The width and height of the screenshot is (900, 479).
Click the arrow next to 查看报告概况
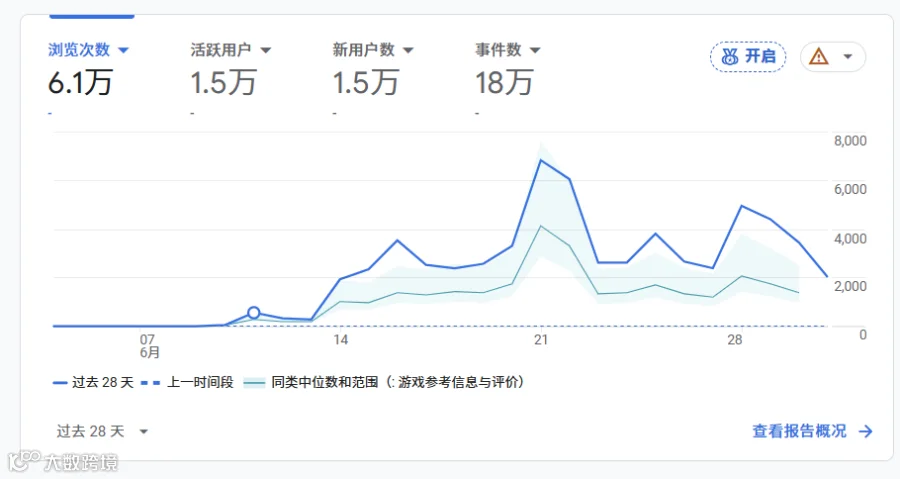866,431
